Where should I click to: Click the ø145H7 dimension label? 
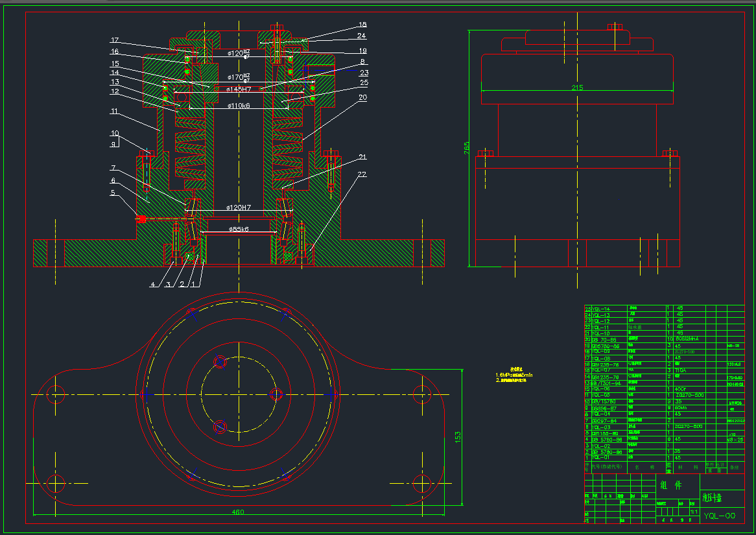pos(239,89)
